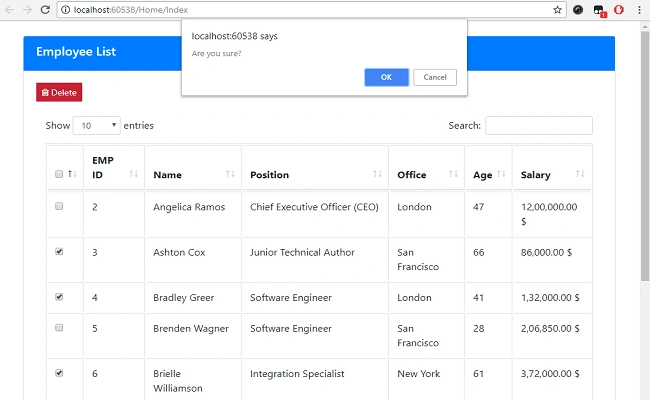Click the address bar URL

(x=131, y=10)
